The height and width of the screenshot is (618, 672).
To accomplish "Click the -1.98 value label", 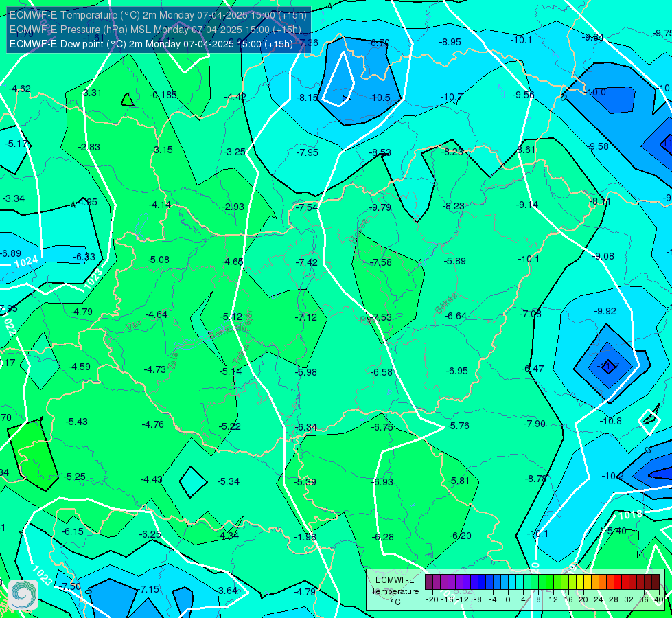I will click(305, 537).
